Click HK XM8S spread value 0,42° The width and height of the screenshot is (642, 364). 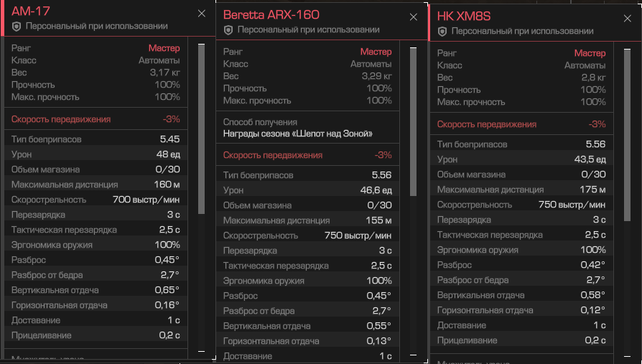(x=593, y=265)
